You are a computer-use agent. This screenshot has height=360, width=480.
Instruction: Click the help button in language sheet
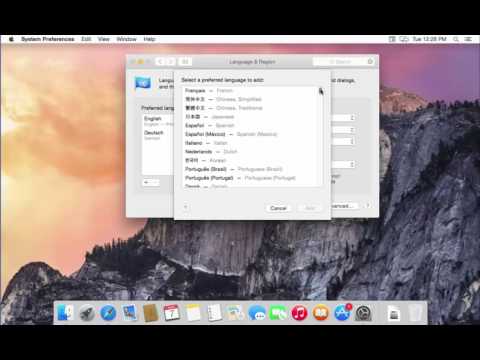click(x=186, y=207)
